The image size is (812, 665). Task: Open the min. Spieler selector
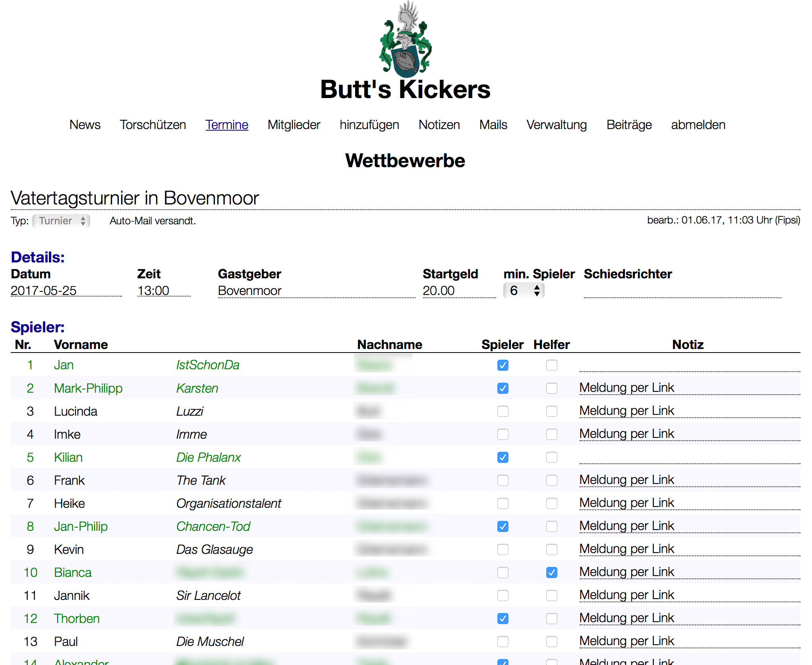(x=524, y=291)
